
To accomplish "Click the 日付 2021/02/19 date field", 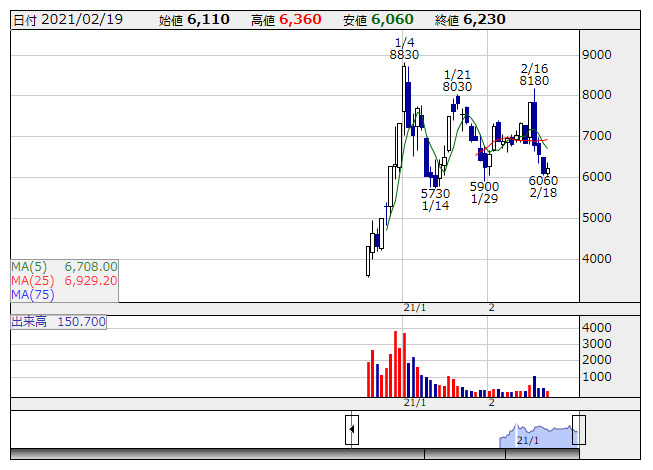I will (x=68, y=20).
